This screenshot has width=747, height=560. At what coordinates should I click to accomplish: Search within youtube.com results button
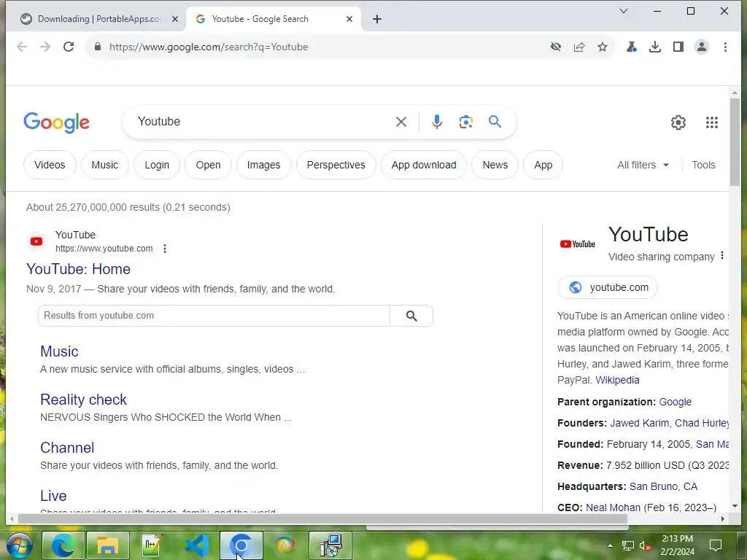[x=411, y=316]
